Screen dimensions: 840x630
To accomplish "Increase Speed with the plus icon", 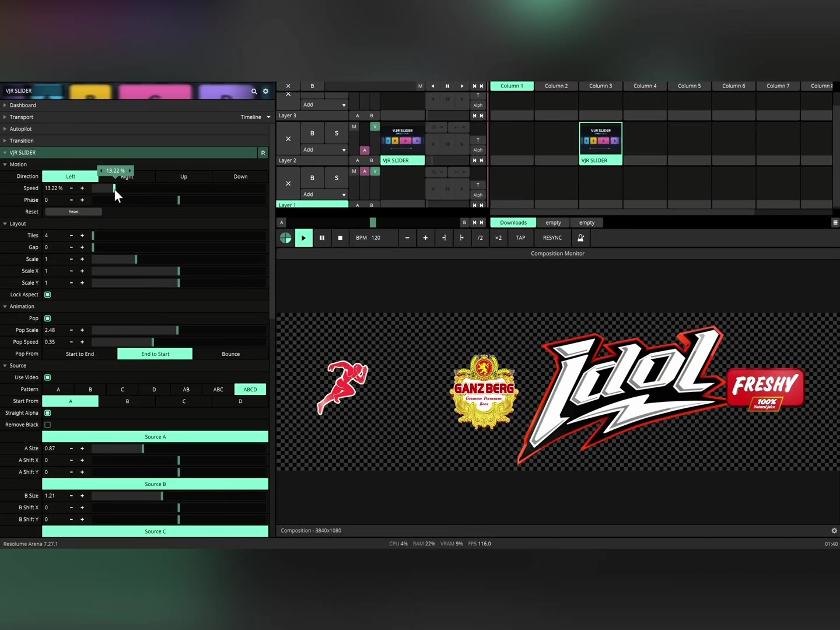I will [x=82, y=188].
